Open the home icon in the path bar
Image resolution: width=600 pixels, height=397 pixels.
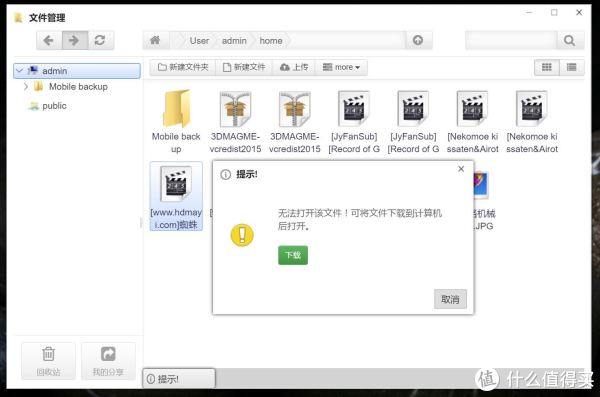155,40
